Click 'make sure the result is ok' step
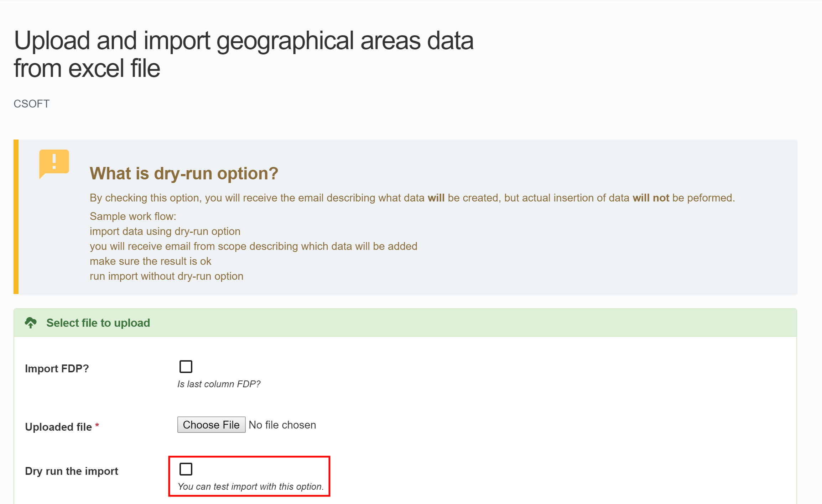822x504 pixels. pos(150,261)
